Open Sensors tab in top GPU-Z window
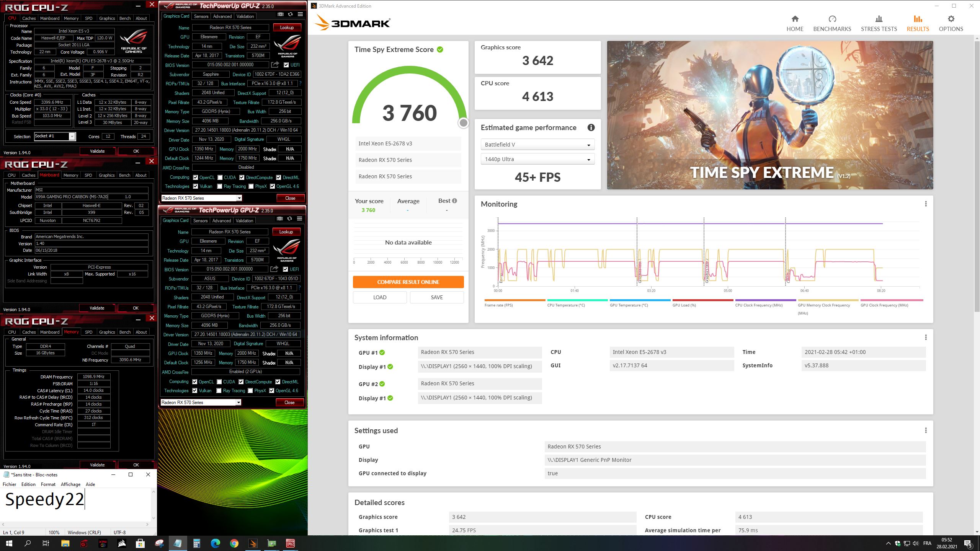 coord(201,16)
